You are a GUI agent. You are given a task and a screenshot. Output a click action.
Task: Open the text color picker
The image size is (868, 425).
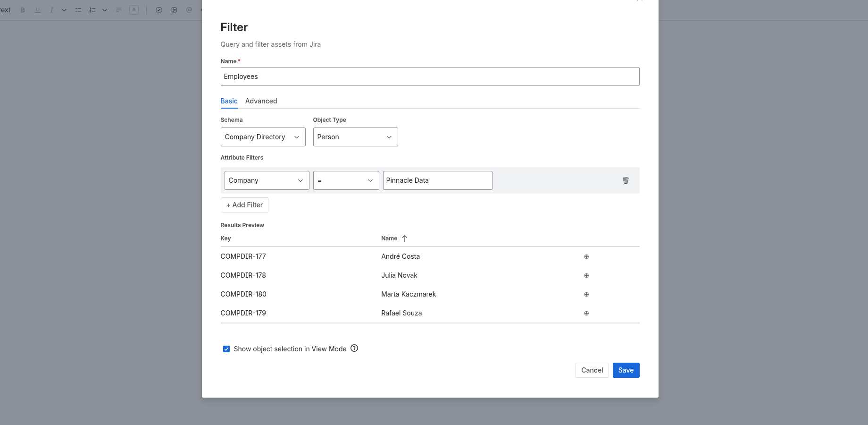134,9
